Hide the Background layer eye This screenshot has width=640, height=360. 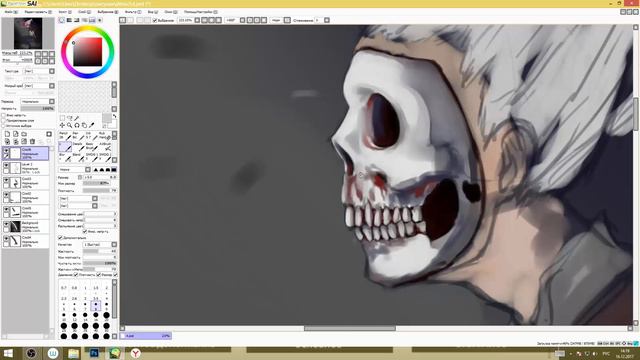6,224
